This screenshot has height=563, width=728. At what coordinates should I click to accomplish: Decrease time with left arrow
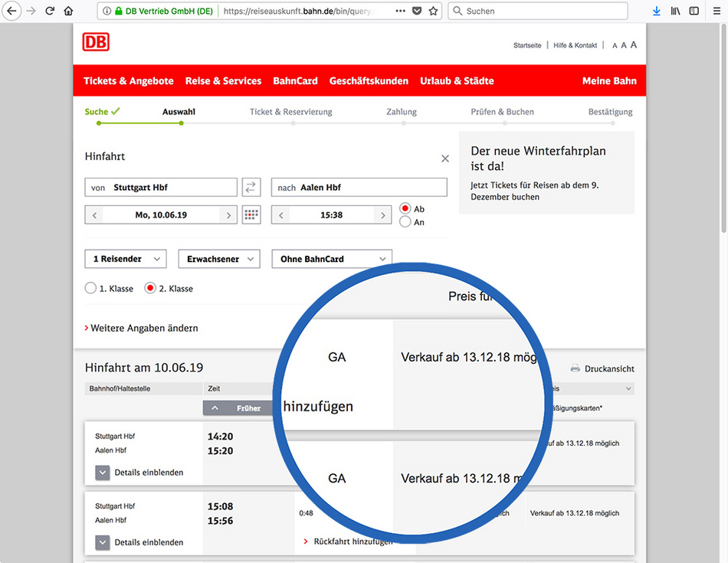(280, 215)
